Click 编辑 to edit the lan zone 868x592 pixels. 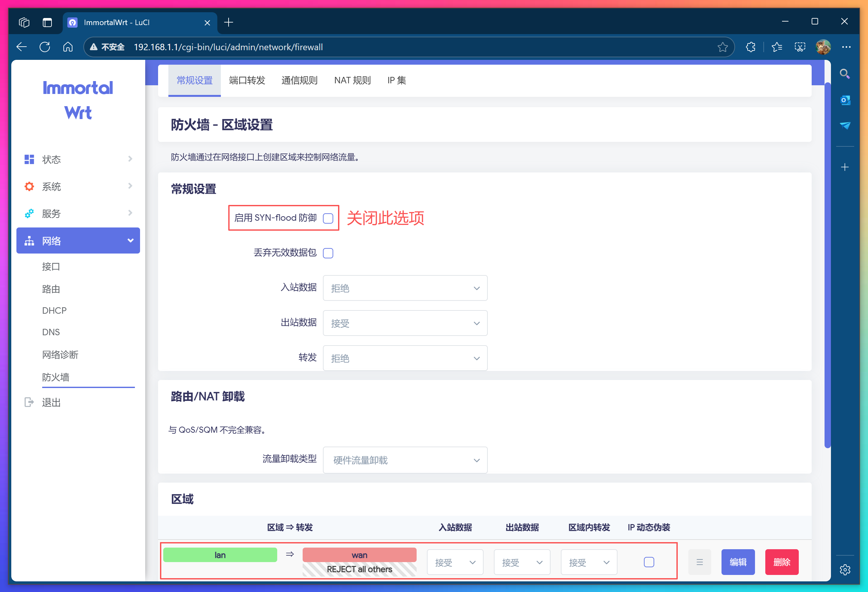(738, 562)
